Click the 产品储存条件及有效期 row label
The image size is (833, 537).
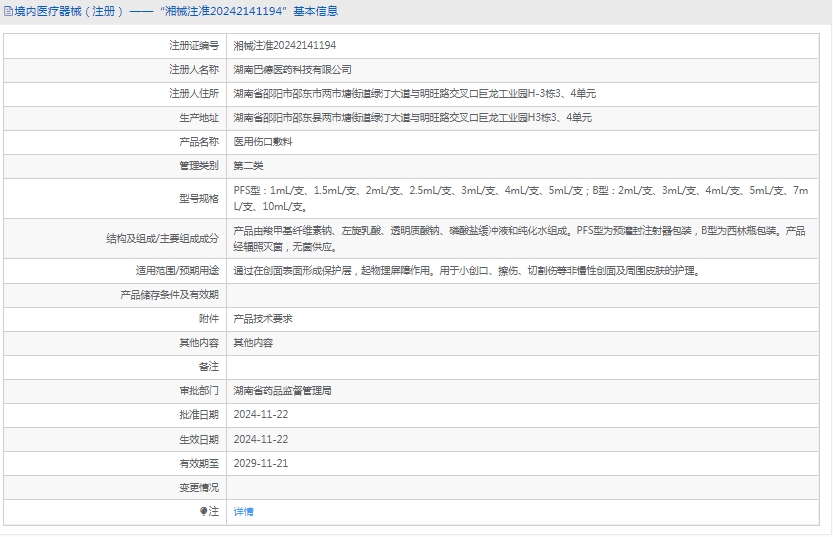[169, 295]
